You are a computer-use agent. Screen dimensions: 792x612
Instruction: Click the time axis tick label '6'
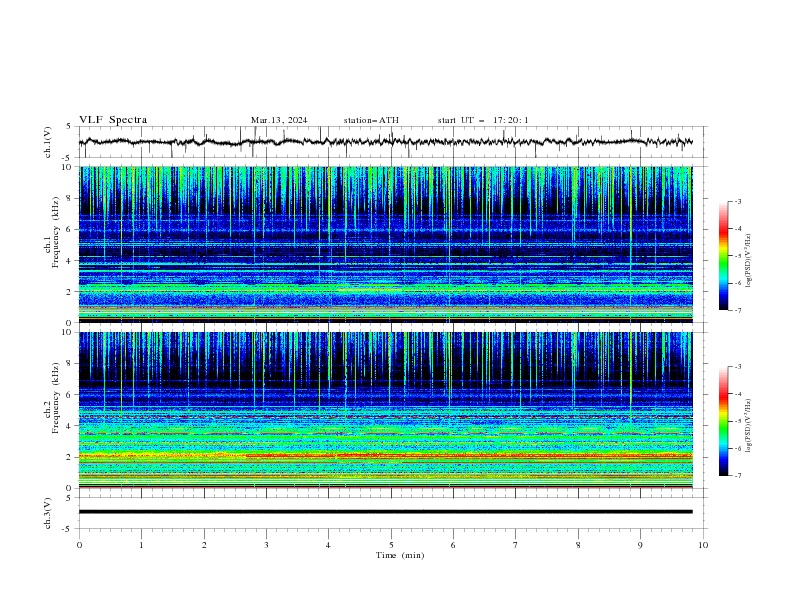(x=453, y=545)
